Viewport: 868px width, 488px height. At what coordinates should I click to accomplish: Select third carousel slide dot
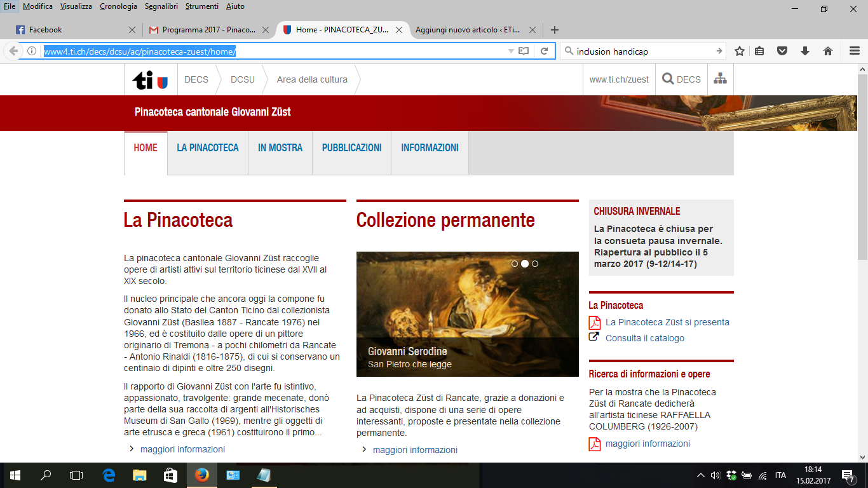click(x=535, y=264)
